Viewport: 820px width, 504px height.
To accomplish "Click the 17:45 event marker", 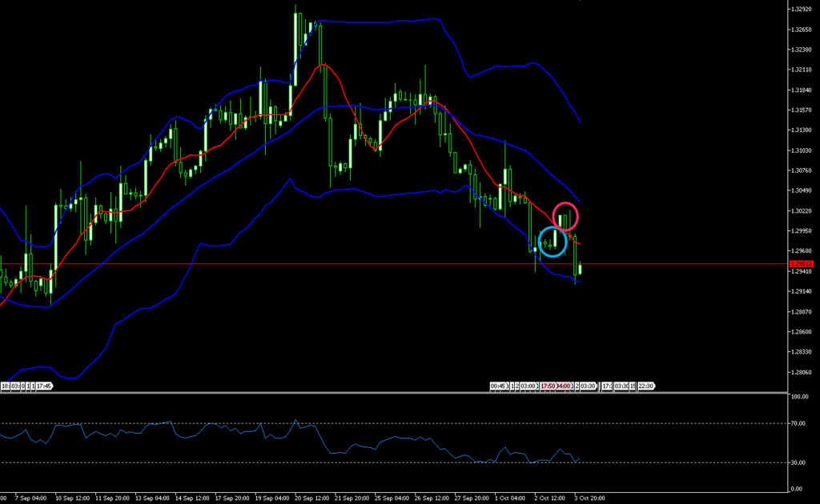I will coord(45,386).
